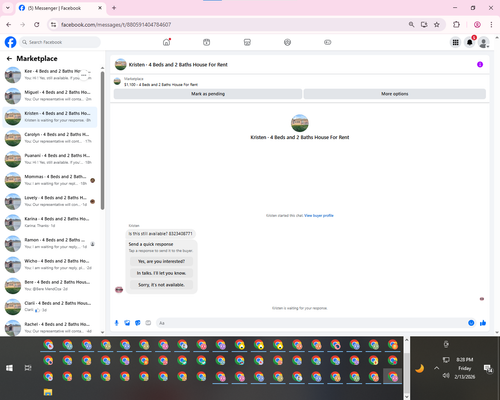Show hidden system tray icons
The width and height of the screenshot is (500, 400).
(437, 368)
